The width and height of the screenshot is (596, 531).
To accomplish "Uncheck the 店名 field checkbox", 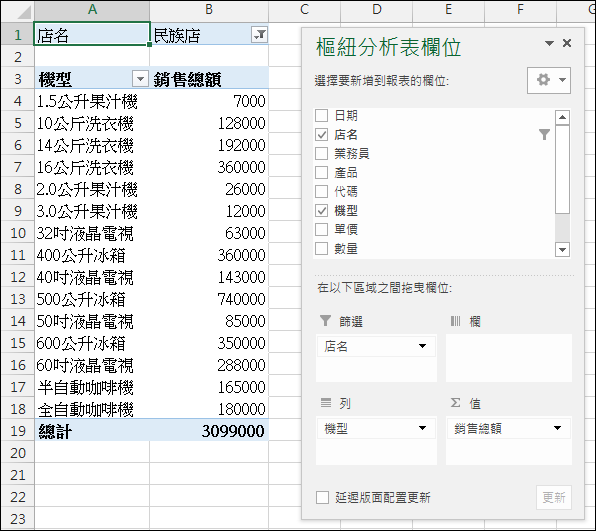I will pos(322,134).
